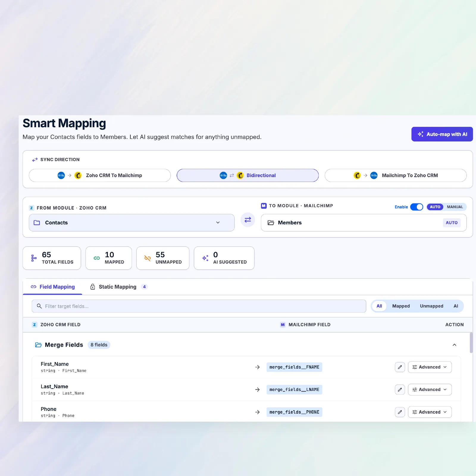This screenshot has height=476, width=476.
Task: Click the Members folder icon
Action: tap(271, 223)
